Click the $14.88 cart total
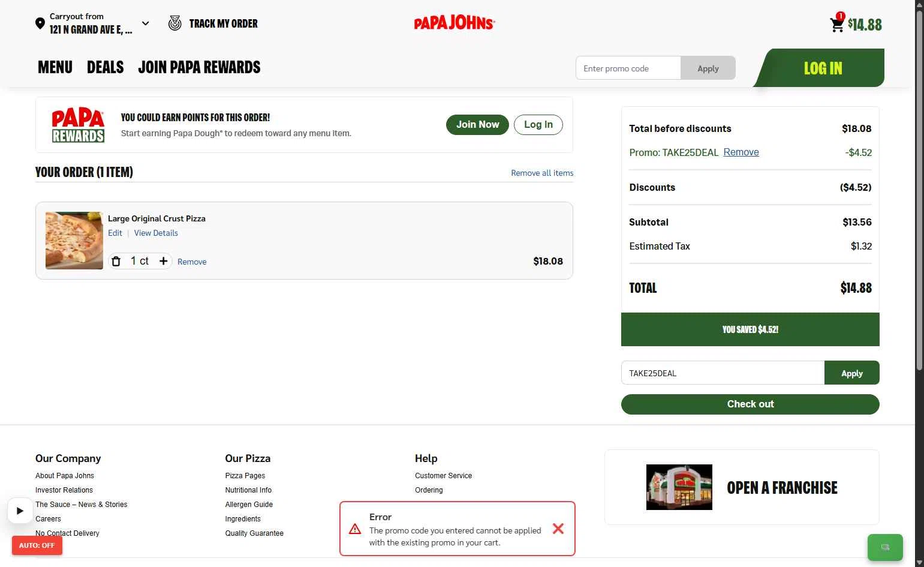The height and width of the screenshot is (567, 924). pos(865,25)
